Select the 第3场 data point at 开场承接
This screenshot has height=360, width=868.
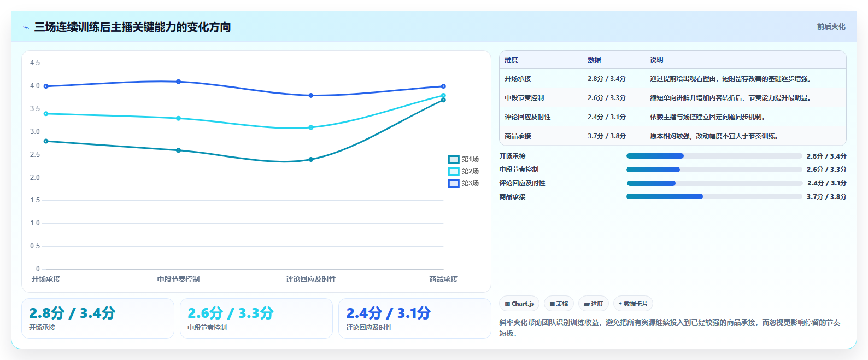coord(46,86)
